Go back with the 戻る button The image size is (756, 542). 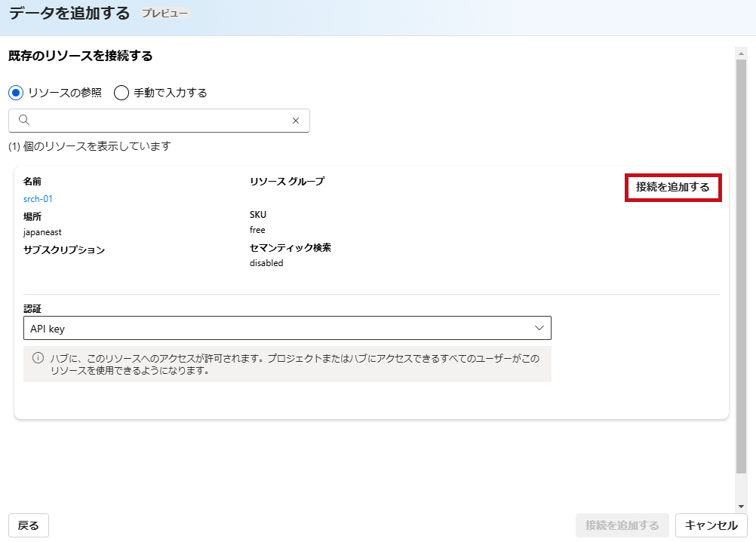tap(29, 525)
